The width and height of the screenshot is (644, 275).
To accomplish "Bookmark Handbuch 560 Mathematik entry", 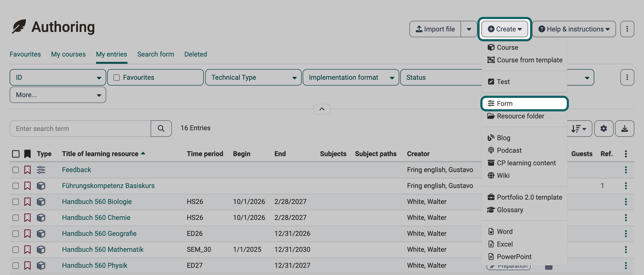I will tap(27, 249).
